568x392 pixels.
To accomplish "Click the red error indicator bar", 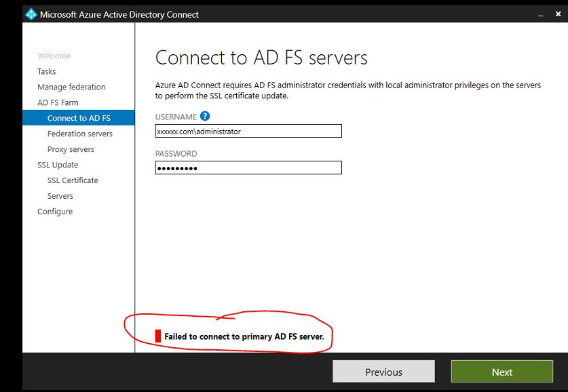I will click(157, 336).
